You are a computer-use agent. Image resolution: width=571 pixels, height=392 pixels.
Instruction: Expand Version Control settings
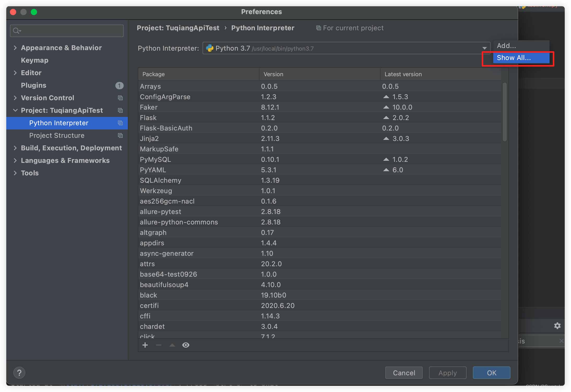(x=15, y=98)
